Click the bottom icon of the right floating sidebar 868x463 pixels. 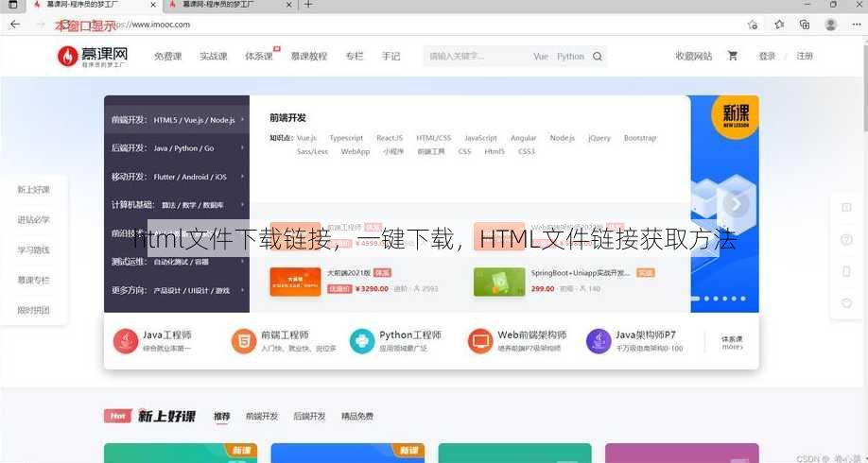pyautogui.click(x=846, y=303)
